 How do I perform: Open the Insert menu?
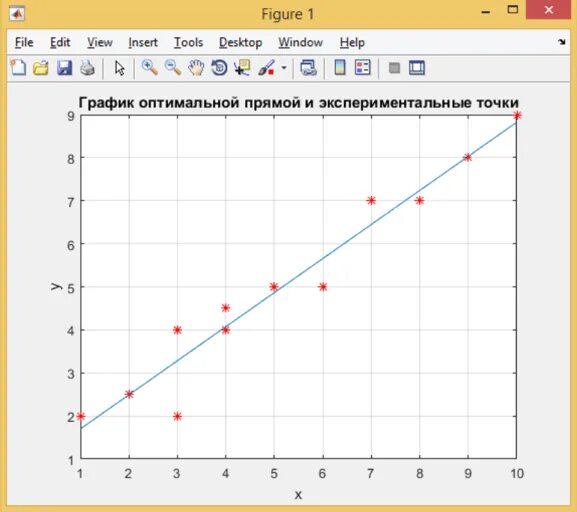[143, 42]
